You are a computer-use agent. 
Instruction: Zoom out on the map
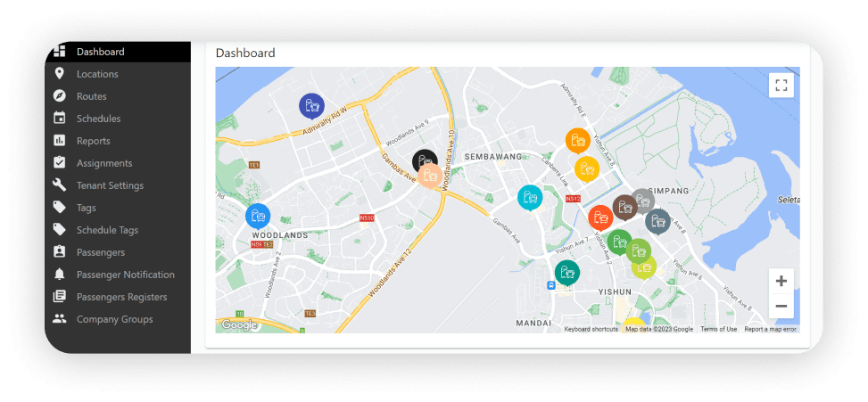[781, 306]
